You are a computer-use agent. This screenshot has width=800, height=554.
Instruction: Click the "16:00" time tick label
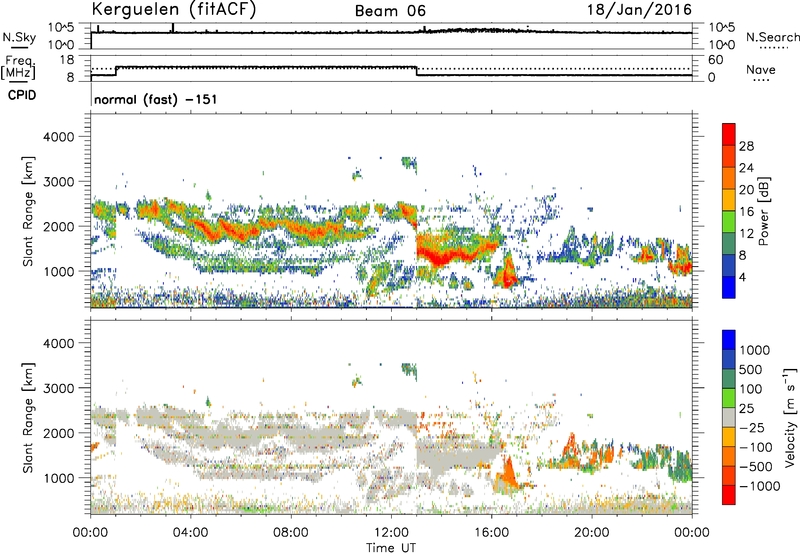tap(491, 533)
